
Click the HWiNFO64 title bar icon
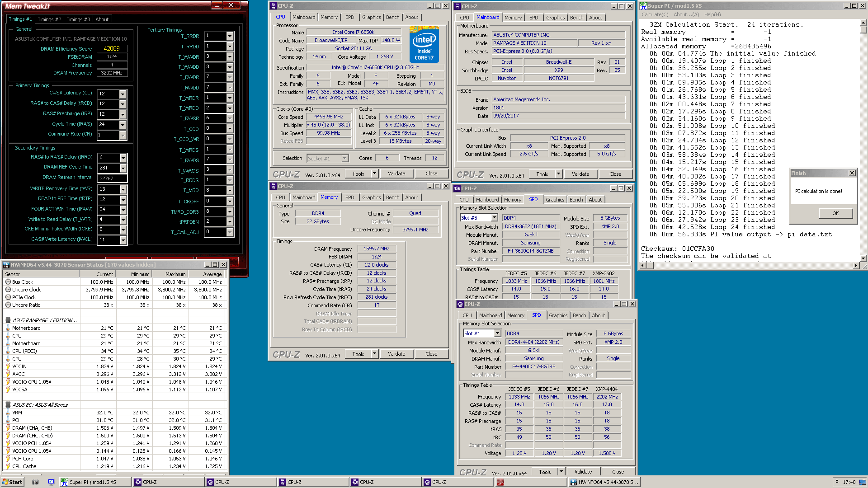(x=6, y=265)
